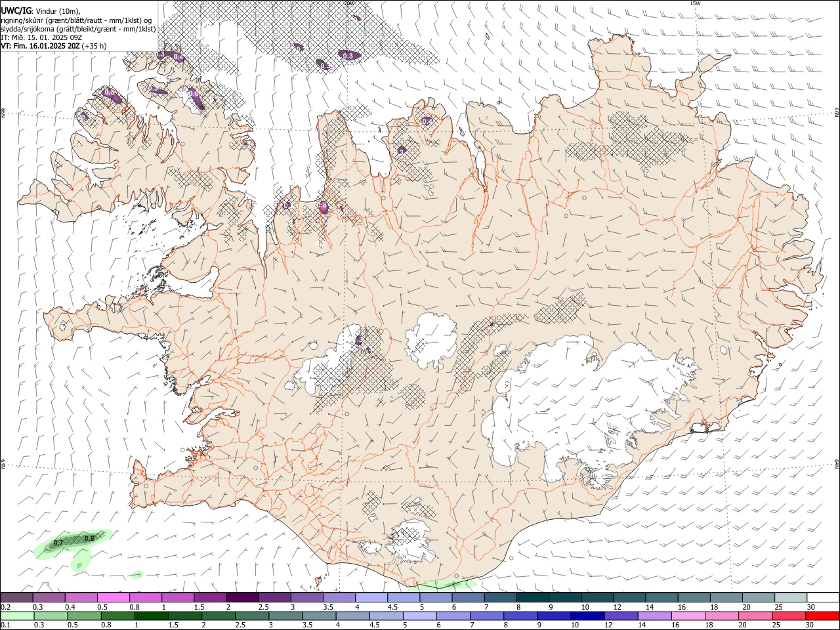Click the '20W' longitude label at top
This screenshot has width=840, height=630.
pos(350,3)
